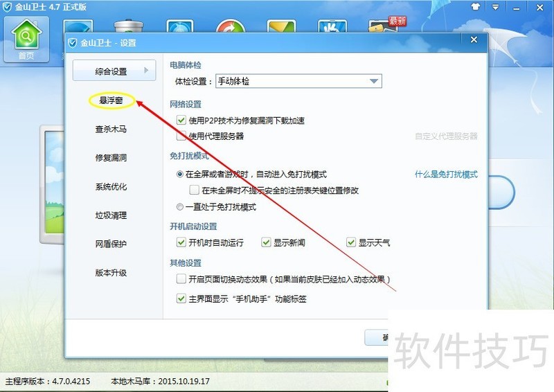
Task: Click 其他设置 section heading
Action: 186,263
